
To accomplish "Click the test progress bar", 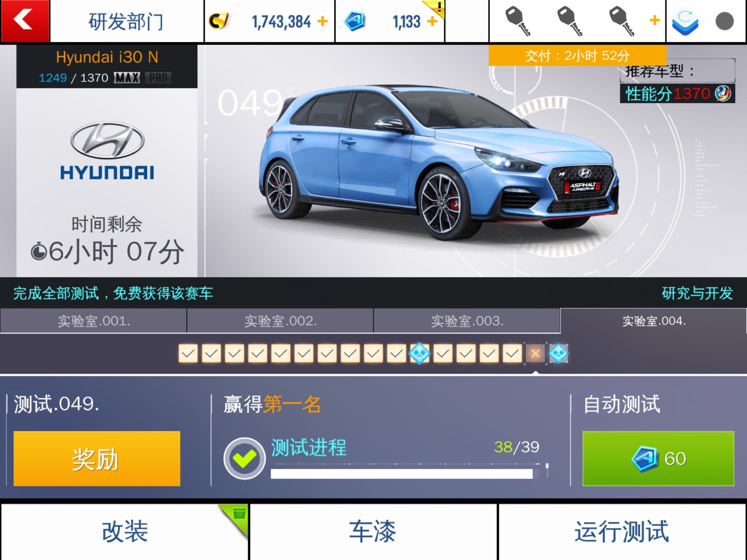I will [409, 473].
